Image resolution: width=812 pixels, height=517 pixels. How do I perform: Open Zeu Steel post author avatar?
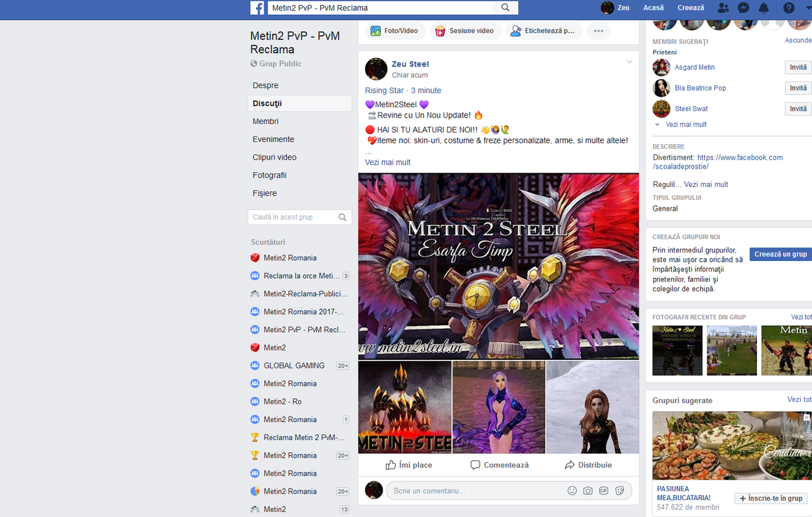tap(376, 69)
